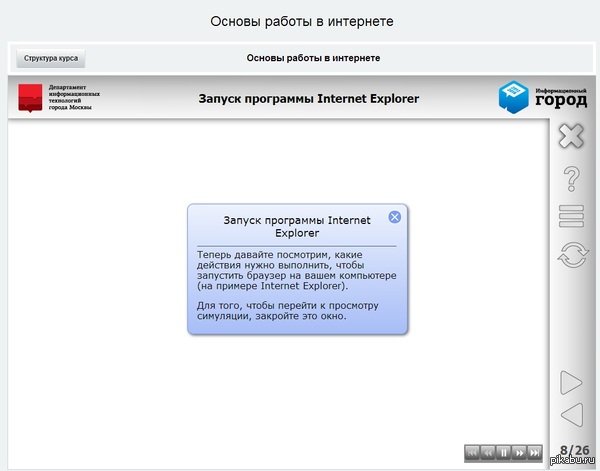The height and width of the screenshot is (471, 600).
Task: Skip to beginning of the simulation
Action: pyautogui.click(x=473, y=452)
